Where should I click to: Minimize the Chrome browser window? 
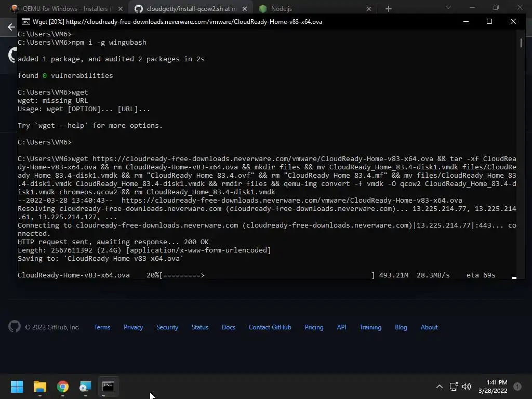pos(472,7)
